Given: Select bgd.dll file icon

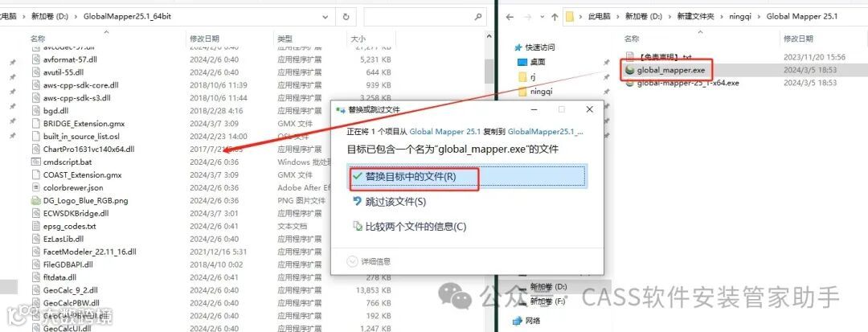Looking at the screenshot, I should (36, 111).
